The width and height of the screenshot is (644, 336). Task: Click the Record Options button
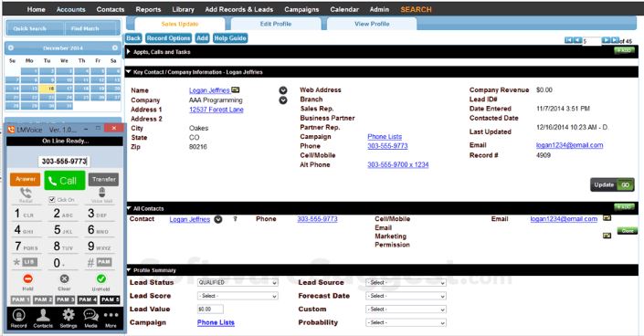pos(168,38)
